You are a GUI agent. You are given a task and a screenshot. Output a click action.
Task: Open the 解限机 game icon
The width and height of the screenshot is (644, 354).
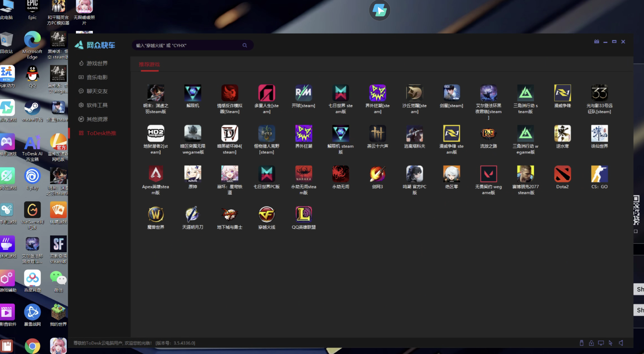click(193, 93)
